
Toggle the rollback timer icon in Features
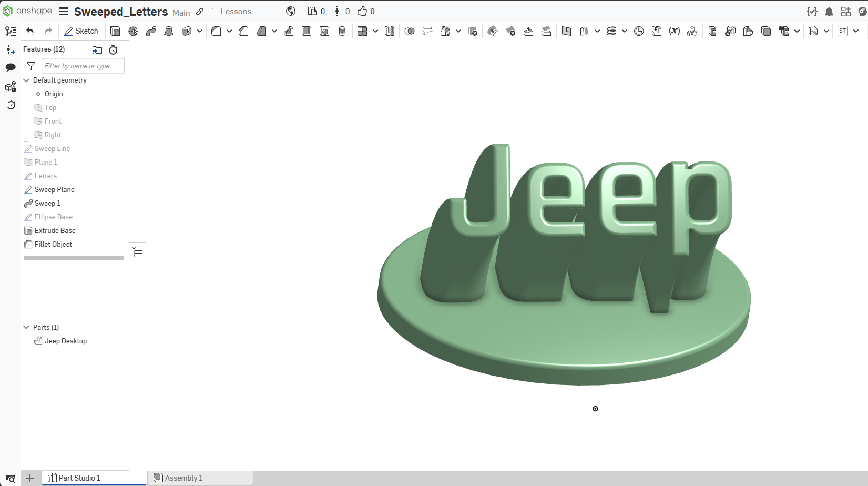click(x=113, y=50)
